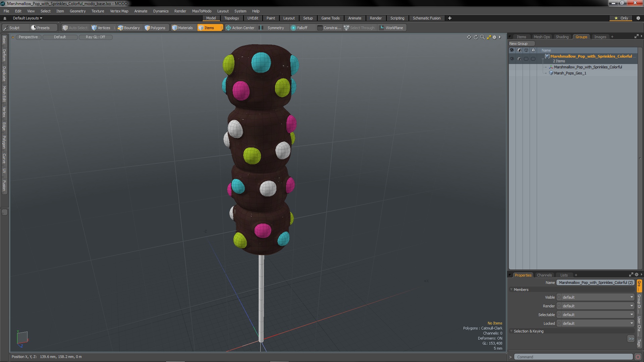644x362 pixels.
Task: Switch to the Shading tab
Action: (562, 37)
